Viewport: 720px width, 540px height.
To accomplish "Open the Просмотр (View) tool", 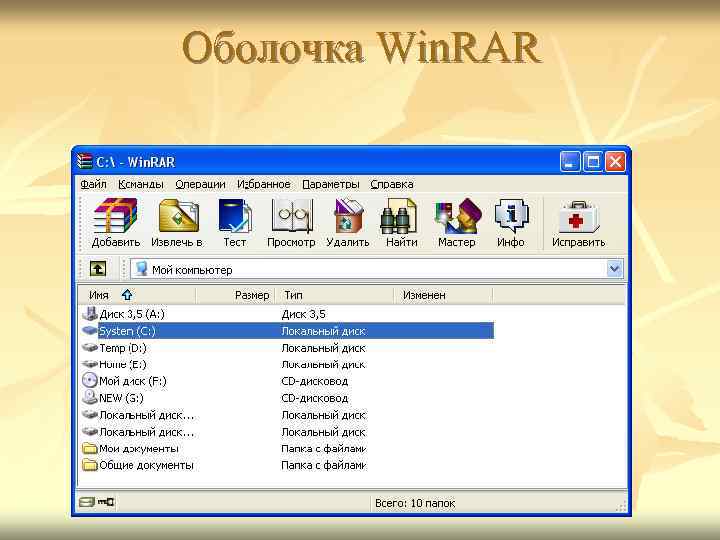I will 292,215.
